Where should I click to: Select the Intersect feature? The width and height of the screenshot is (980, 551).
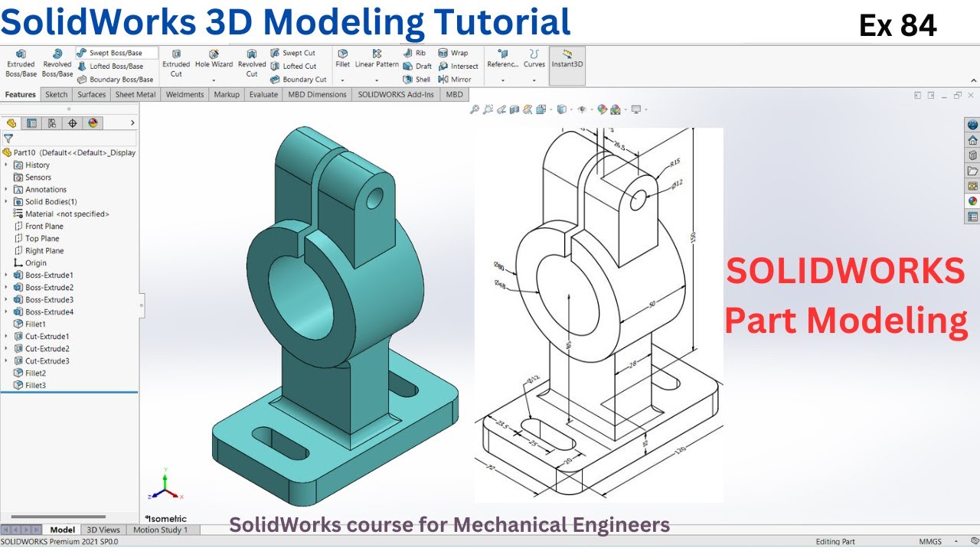[x=458, y=66]
